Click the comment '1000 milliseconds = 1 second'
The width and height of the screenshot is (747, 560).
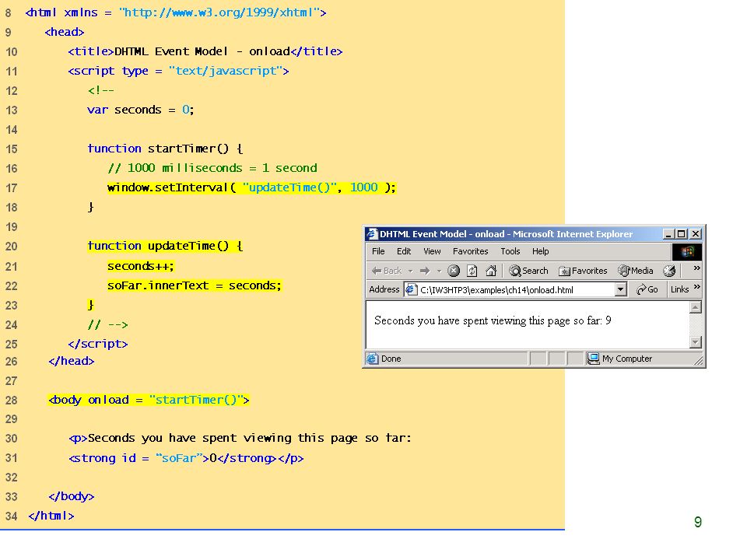pyautogui.click(x=212, y=168)
